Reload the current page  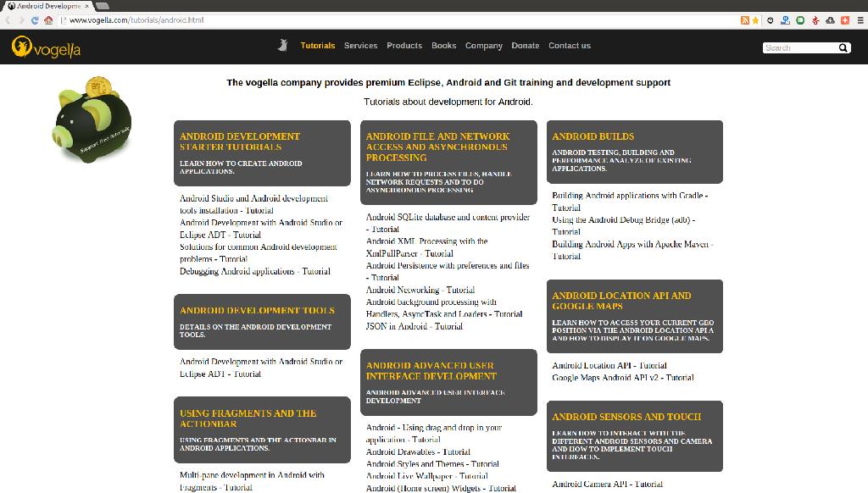click(35, 20)
